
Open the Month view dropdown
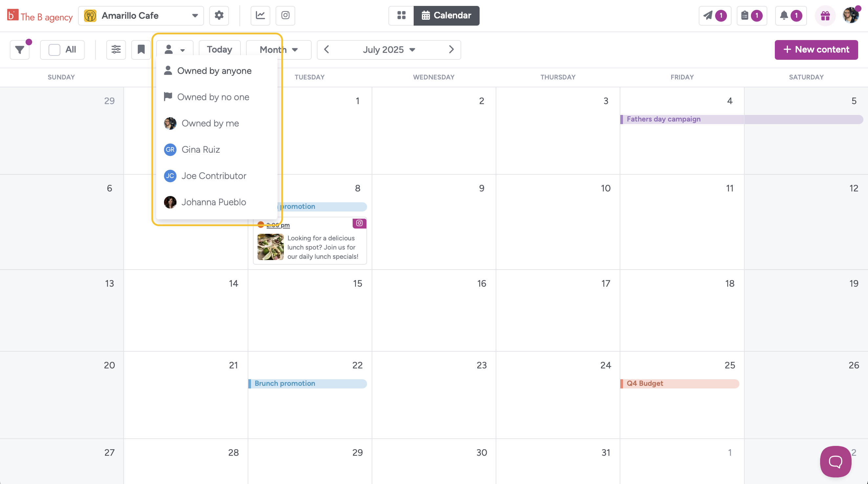pyautogui.click(x=279, y=50)
